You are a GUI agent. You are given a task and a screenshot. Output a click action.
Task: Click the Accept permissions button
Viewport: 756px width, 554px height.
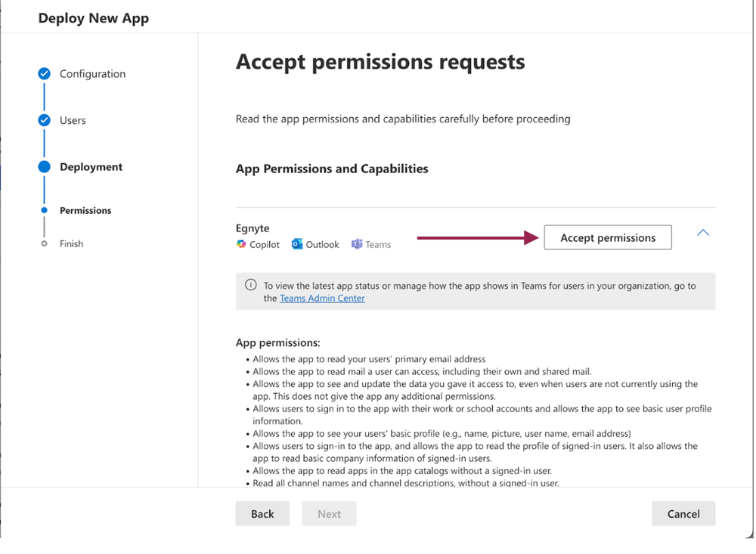pyautogui.click(x=608, y=237)
